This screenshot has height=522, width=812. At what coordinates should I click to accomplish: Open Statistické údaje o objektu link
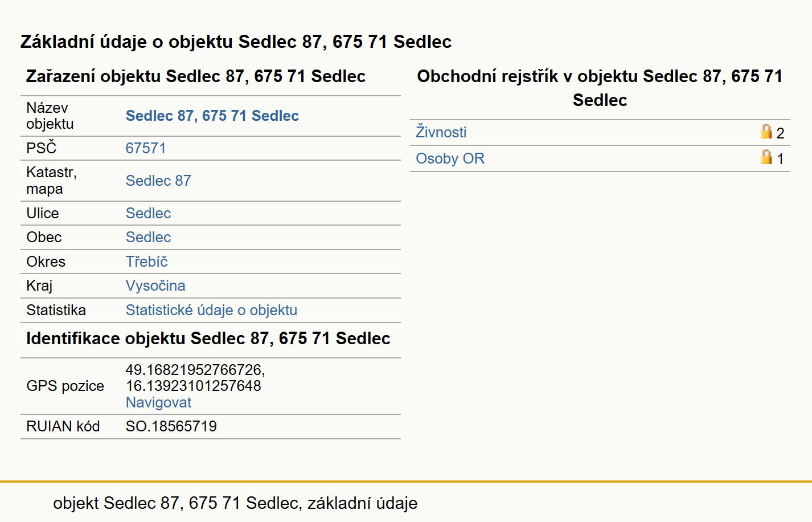click(x=211, y=310)
